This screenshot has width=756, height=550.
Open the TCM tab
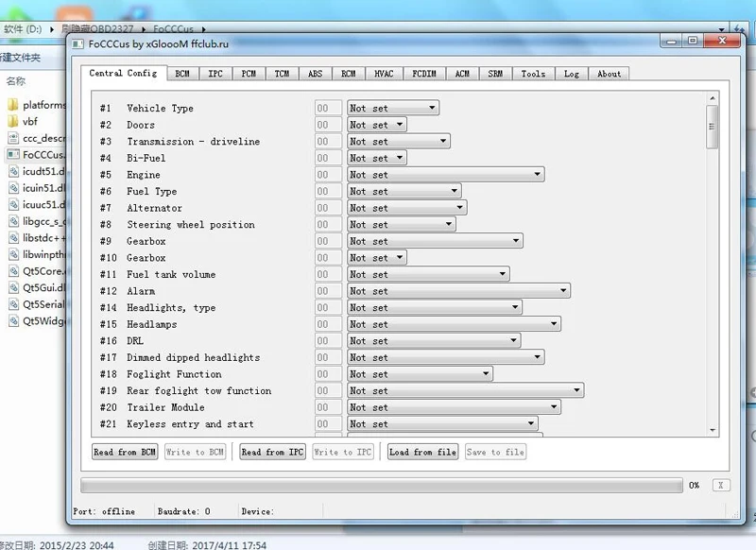(282, 74)
